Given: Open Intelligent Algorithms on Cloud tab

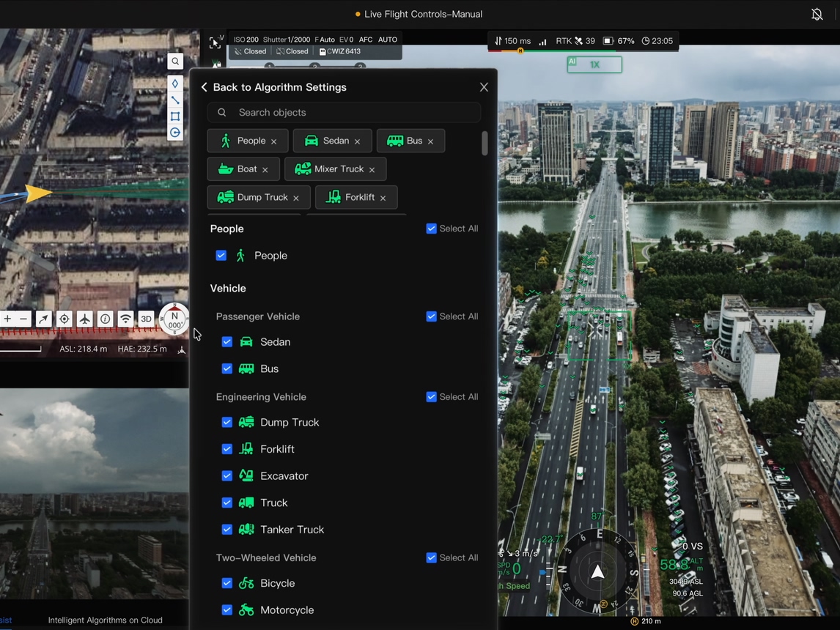Looking at the screenshot, I should coord(105,620).
